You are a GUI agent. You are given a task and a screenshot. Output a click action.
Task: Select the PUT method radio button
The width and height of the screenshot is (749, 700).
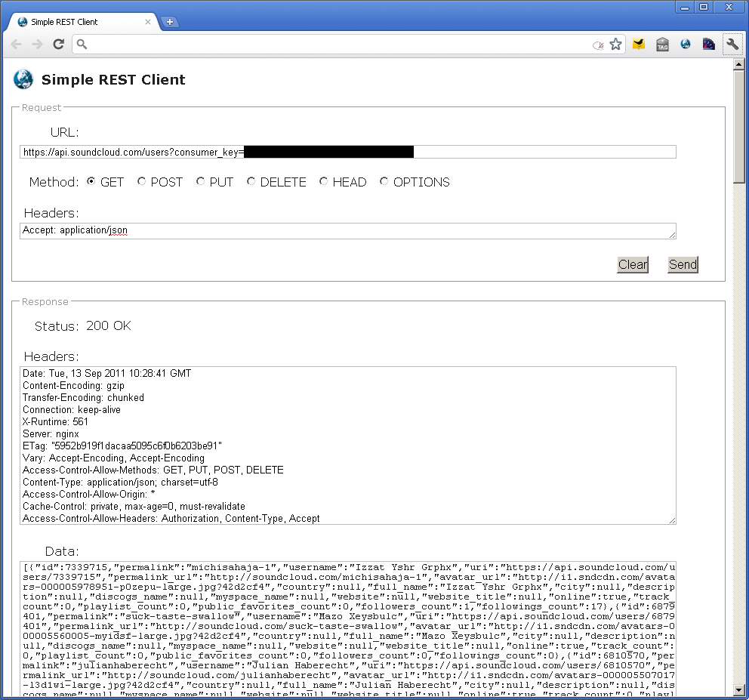(201, 182)
